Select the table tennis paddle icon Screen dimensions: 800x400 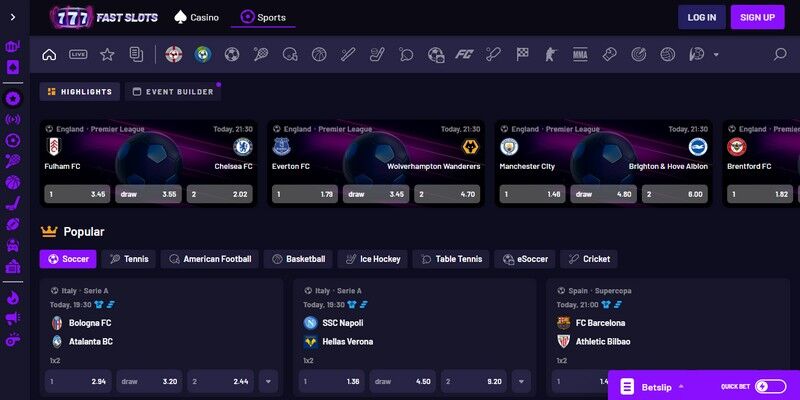(406, 54)
